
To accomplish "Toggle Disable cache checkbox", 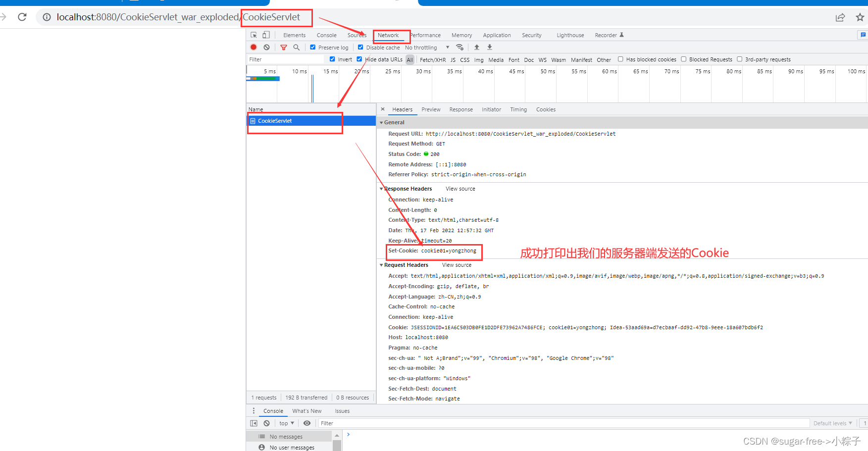I will (x=360, y=48).
